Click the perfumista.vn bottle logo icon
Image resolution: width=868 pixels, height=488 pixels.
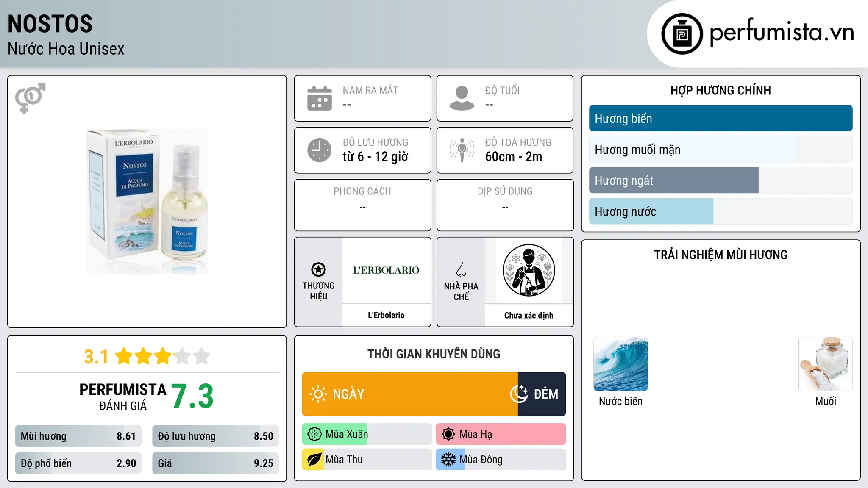pos(682,34)
